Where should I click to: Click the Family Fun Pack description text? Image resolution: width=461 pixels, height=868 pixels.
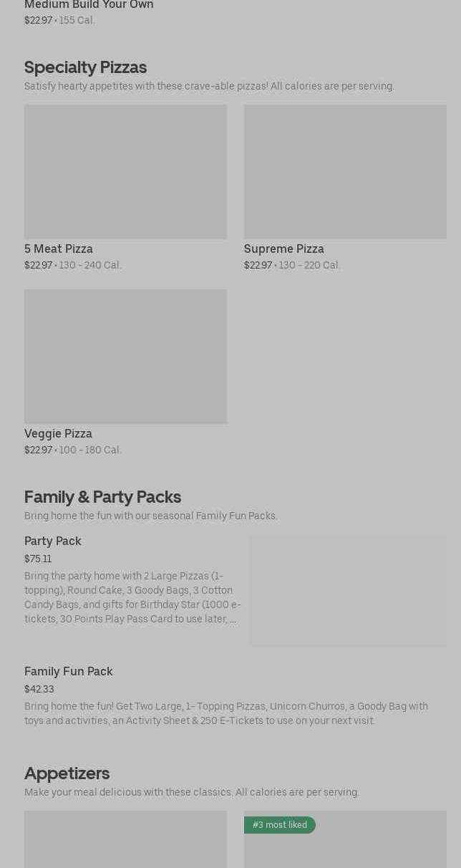(226, 713)
